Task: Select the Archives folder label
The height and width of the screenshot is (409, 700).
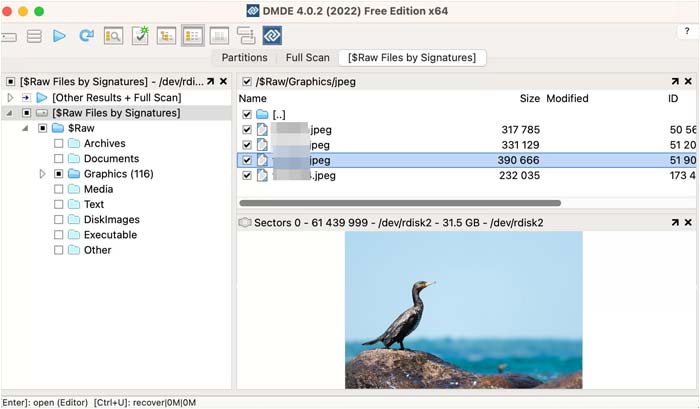Action: [104, 143]
